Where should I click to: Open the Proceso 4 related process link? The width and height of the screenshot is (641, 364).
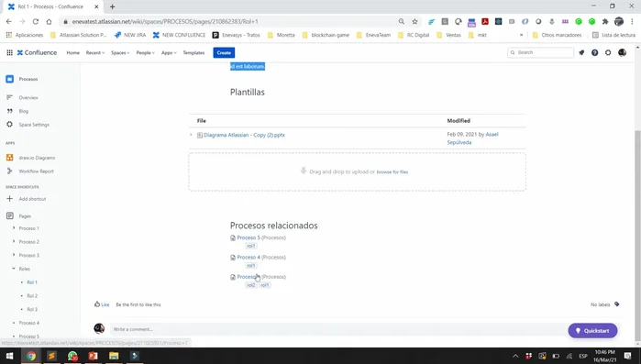click(x=249, y=257)
